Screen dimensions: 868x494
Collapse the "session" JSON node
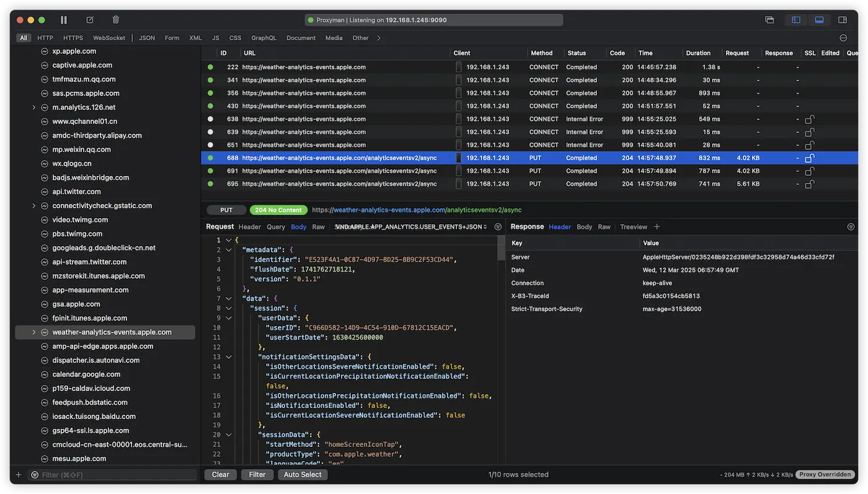[x=229, y=308]
